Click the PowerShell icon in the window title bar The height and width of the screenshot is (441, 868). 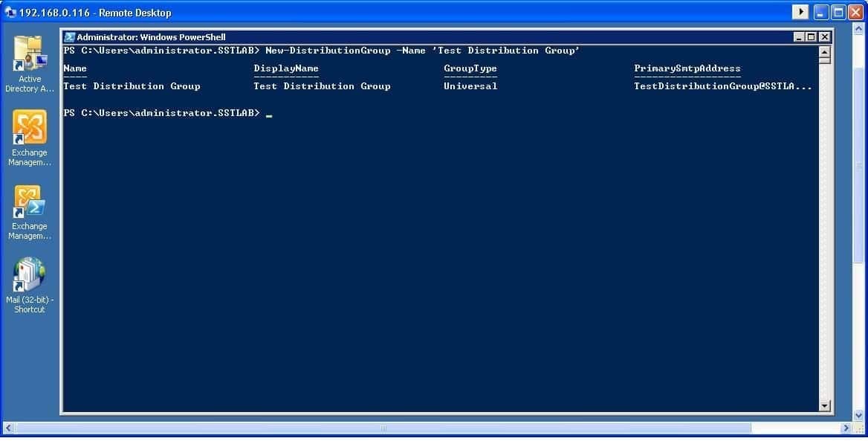(70, 37)
